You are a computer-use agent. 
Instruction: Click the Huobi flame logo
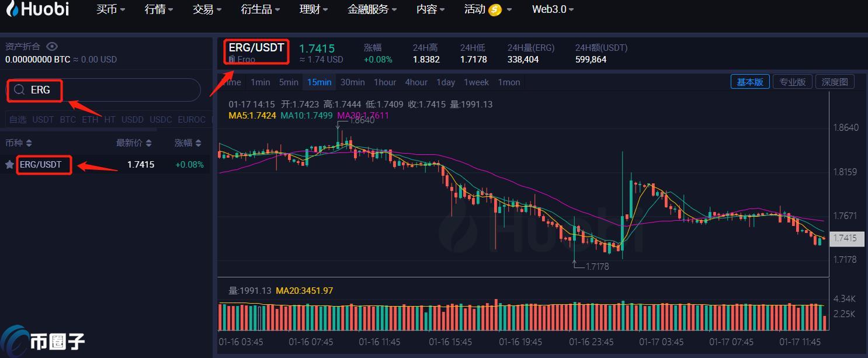click(11, 10)
